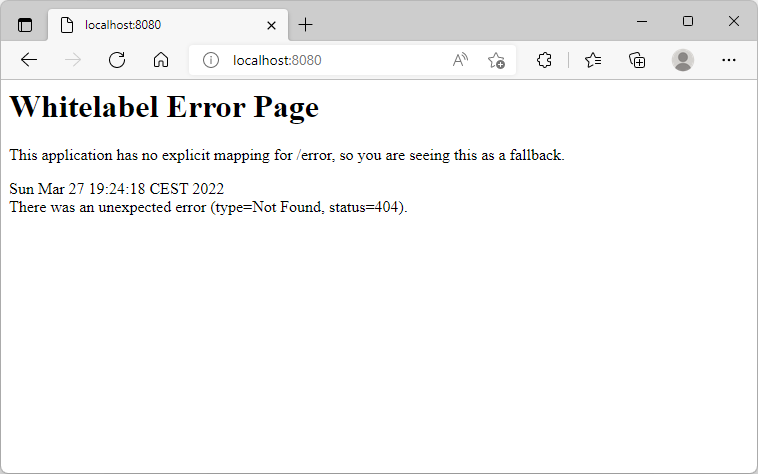758x474 pixels.
Task: Open the user profile menu
Action: tap(683, 60)
